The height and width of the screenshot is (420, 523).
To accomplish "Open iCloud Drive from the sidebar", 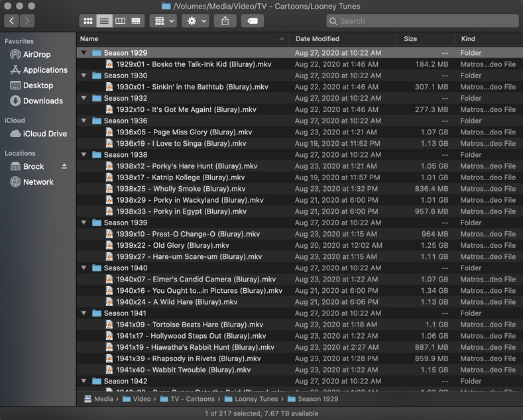I will click(x=44, y=133).
